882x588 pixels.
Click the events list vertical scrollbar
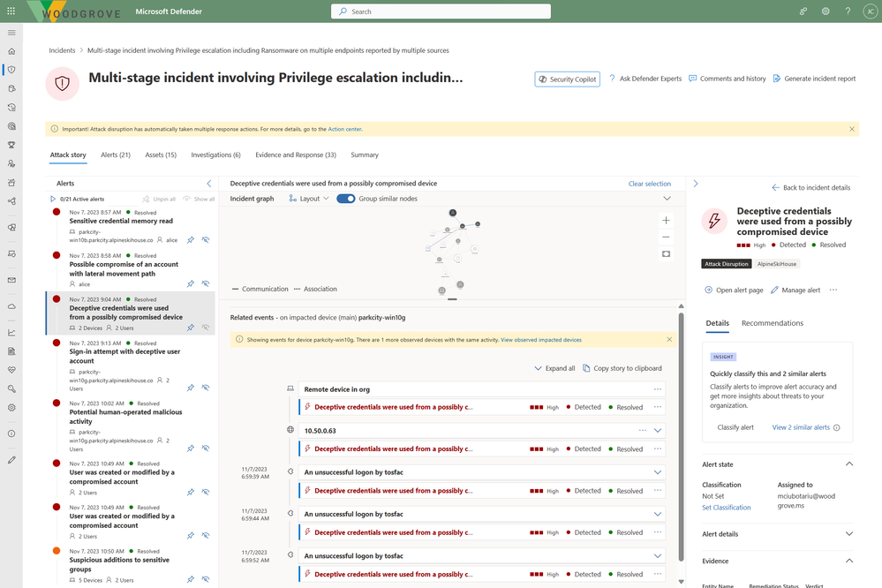(681, 437)
